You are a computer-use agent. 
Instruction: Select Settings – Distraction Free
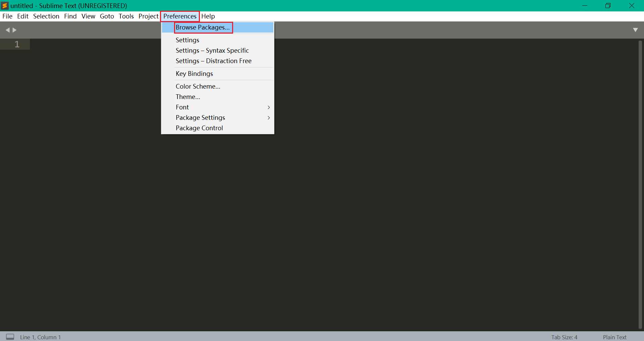[218, 61]
